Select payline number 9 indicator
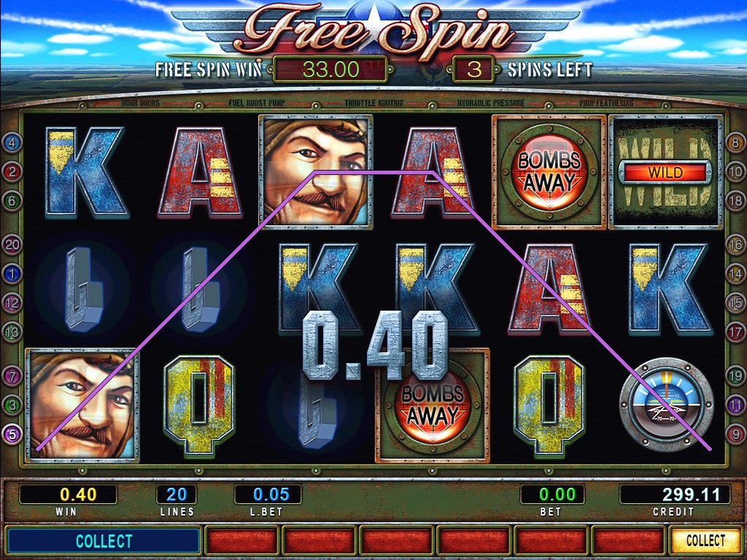This screenshot has height=560, width=747. click(x=735, y=434)
